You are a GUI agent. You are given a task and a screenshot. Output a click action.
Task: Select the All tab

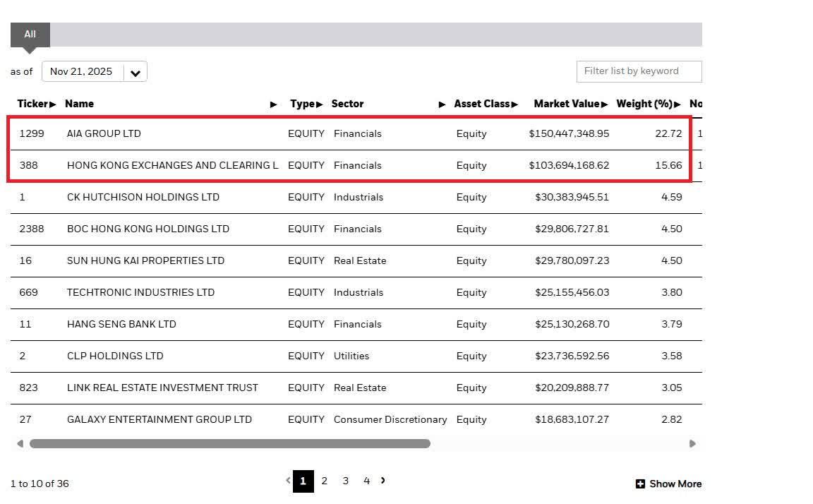[30, 34]
